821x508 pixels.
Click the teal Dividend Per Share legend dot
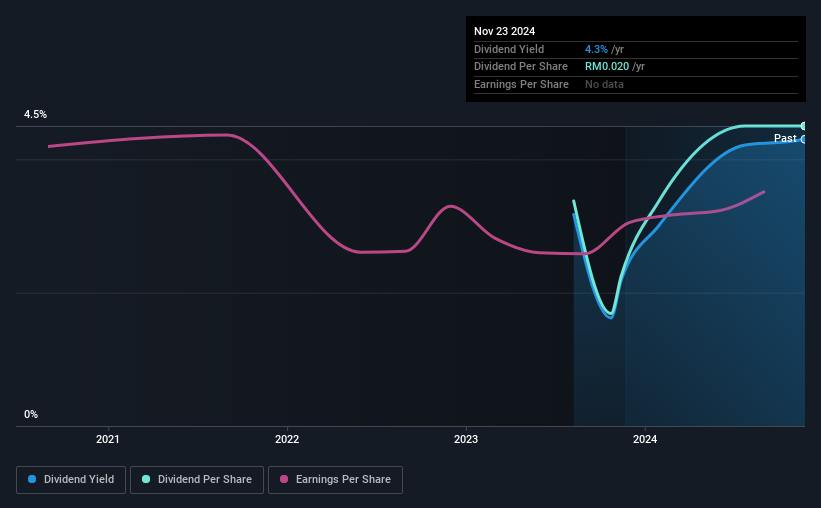coord(146,479)
